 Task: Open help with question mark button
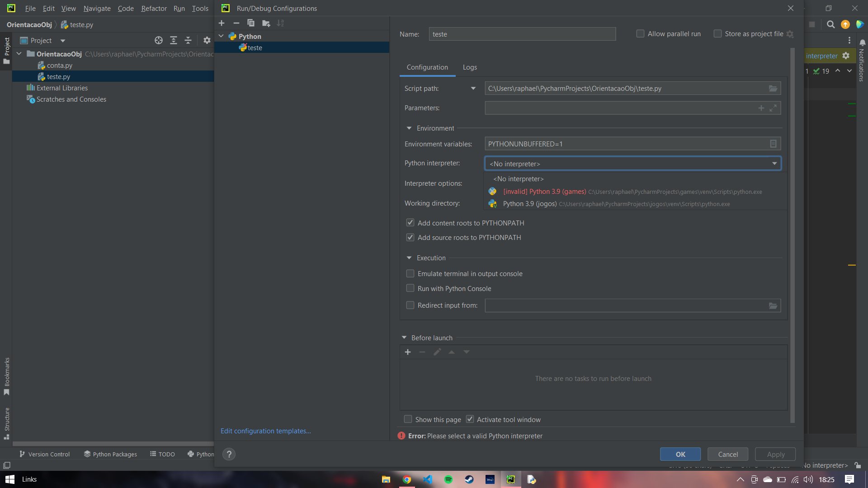[x=229, y=454]
